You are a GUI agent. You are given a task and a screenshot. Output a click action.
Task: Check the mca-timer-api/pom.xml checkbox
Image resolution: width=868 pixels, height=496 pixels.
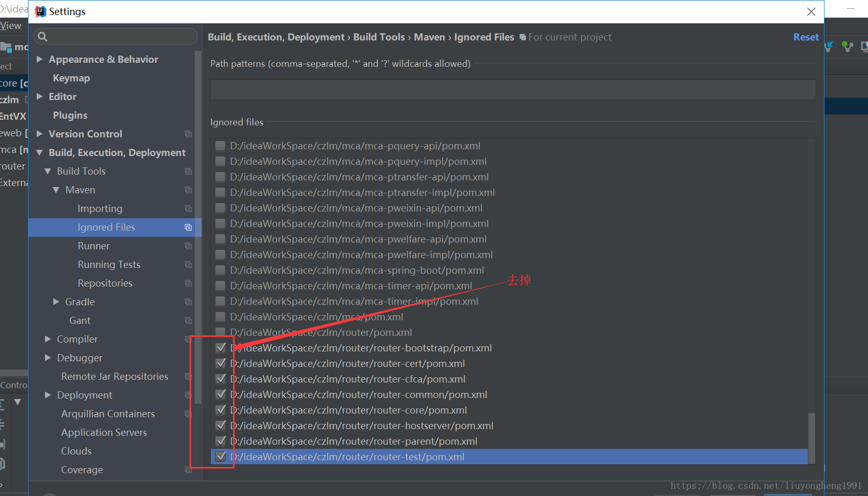coord(221,286)
